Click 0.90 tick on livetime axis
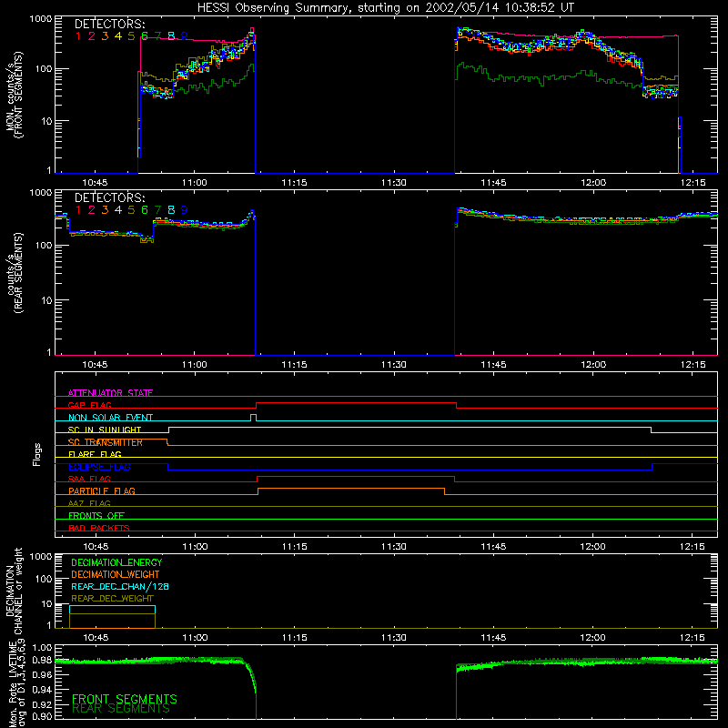 pos(42,716)
